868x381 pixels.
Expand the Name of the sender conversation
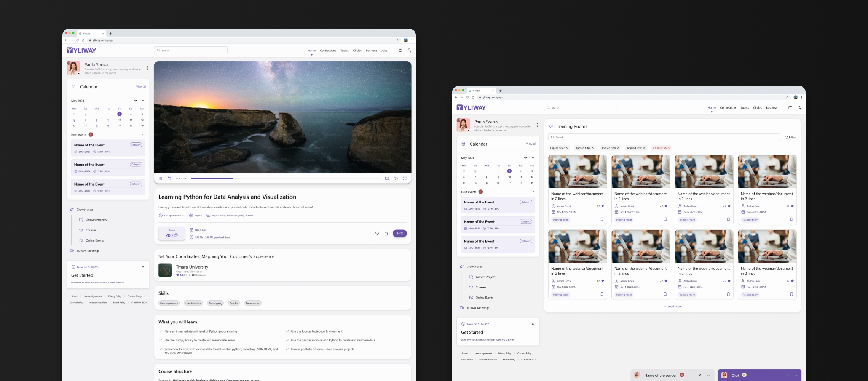(709, 375)
